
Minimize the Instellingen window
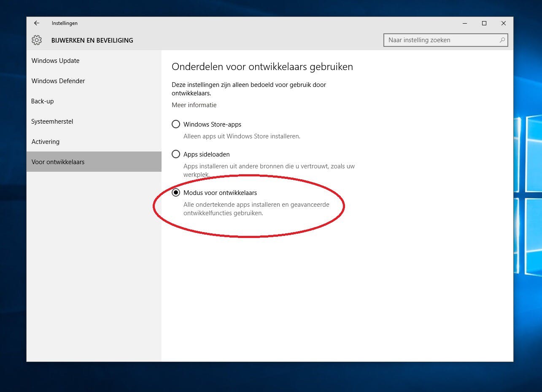[465, 23]
